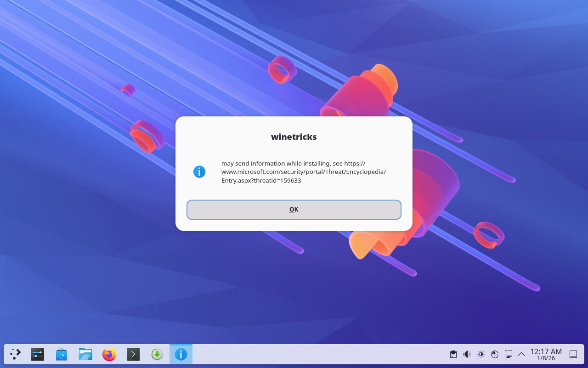Click the OK button in winetricks dialog
This screenshot has height=368, width=588.
coord(294,210)
